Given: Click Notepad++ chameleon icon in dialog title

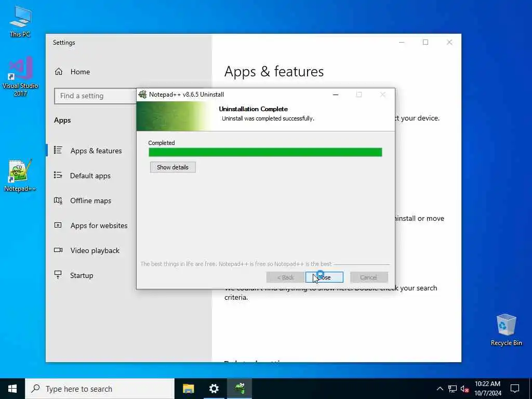Looking at the screenshot, I should [x=143, y=95].
